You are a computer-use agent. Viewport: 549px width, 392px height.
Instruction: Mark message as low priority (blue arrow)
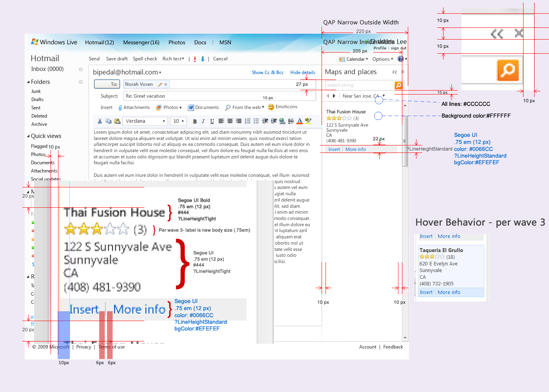pos(203,59)
